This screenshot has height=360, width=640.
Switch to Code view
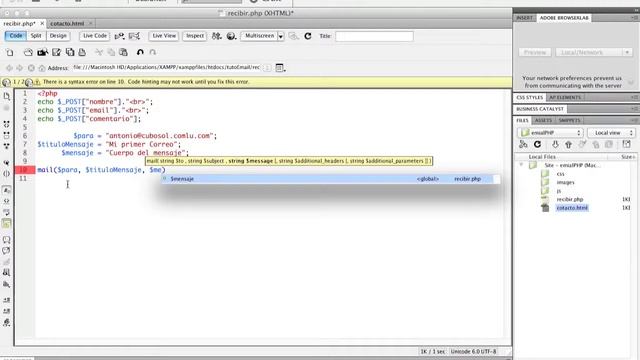tap(16, 36)
